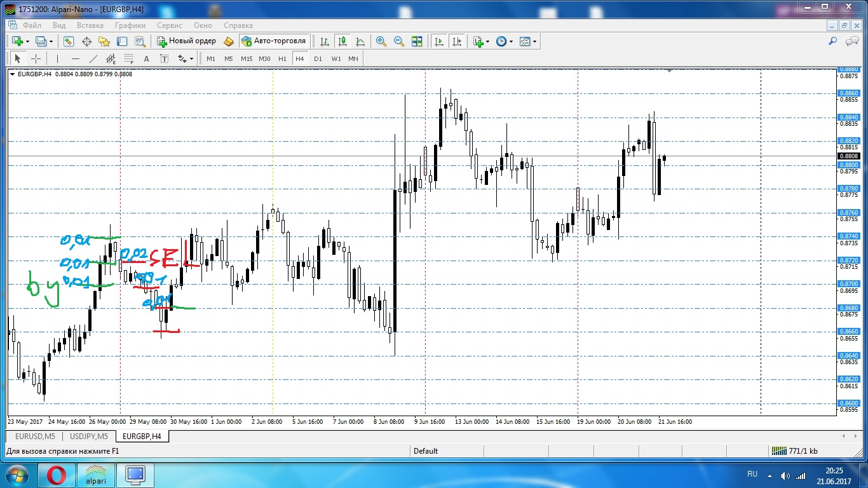This screenshot has height=488, width=868.
Task: Open the Вид menu
Action: tap(59, 25)
